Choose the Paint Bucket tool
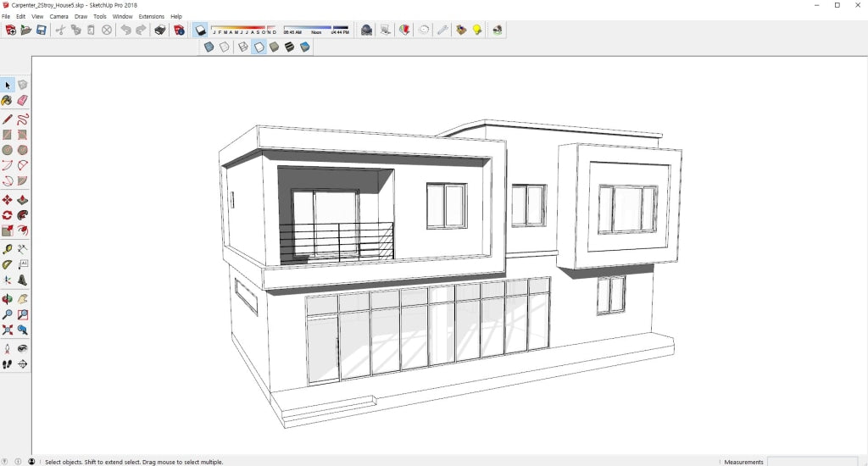This screenshot has height=466, width=868. [x=7, y=101]
